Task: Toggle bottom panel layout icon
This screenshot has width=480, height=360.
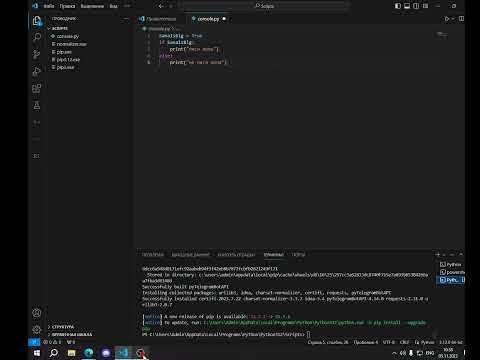Action: (x=407, y=6)
